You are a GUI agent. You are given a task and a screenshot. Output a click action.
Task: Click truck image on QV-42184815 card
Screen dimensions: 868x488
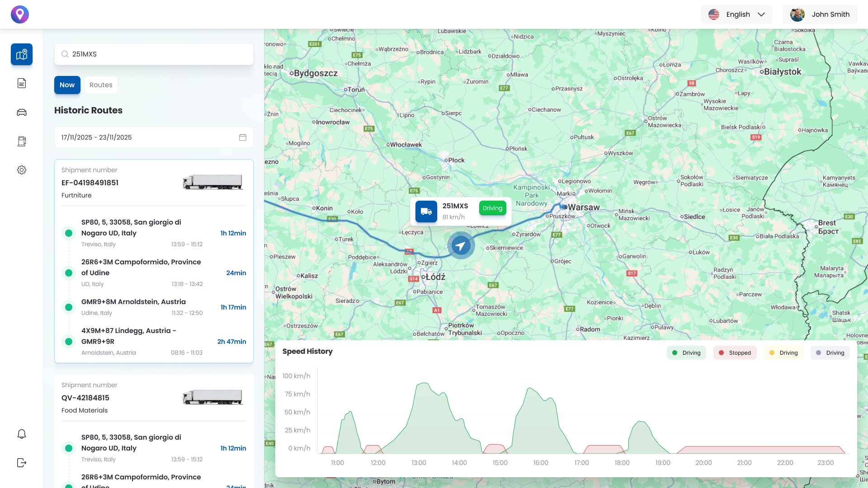212,397
